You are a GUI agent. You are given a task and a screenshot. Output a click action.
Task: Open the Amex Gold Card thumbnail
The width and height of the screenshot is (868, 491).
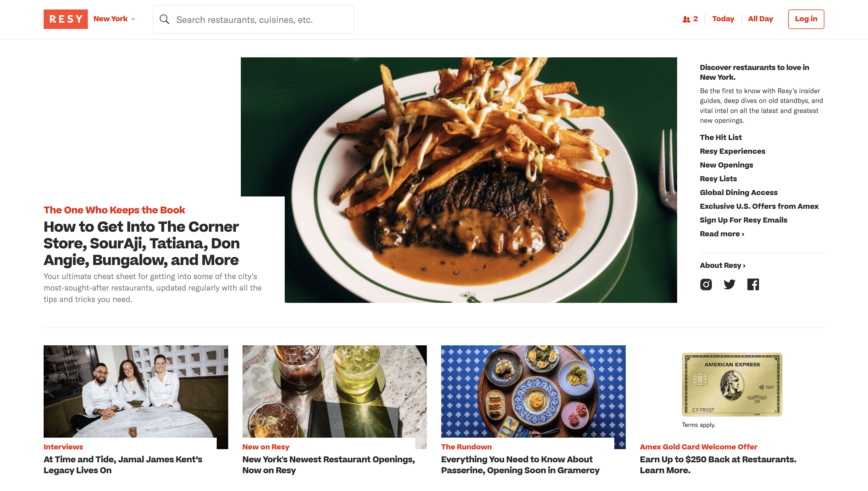(x=732, y=384)
